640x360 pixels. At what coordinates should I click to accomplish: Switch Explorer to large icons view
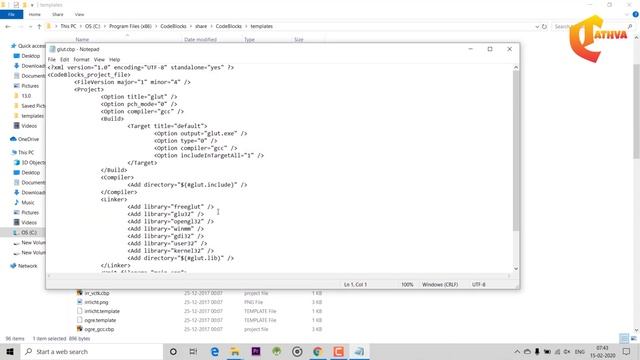[633, 338]
